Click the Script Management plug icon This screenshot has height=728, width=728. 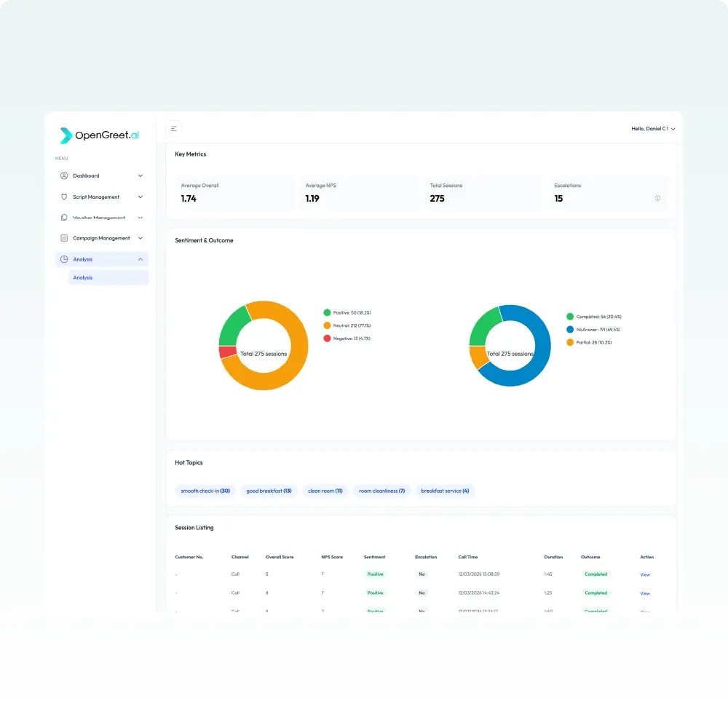[64, 197]
